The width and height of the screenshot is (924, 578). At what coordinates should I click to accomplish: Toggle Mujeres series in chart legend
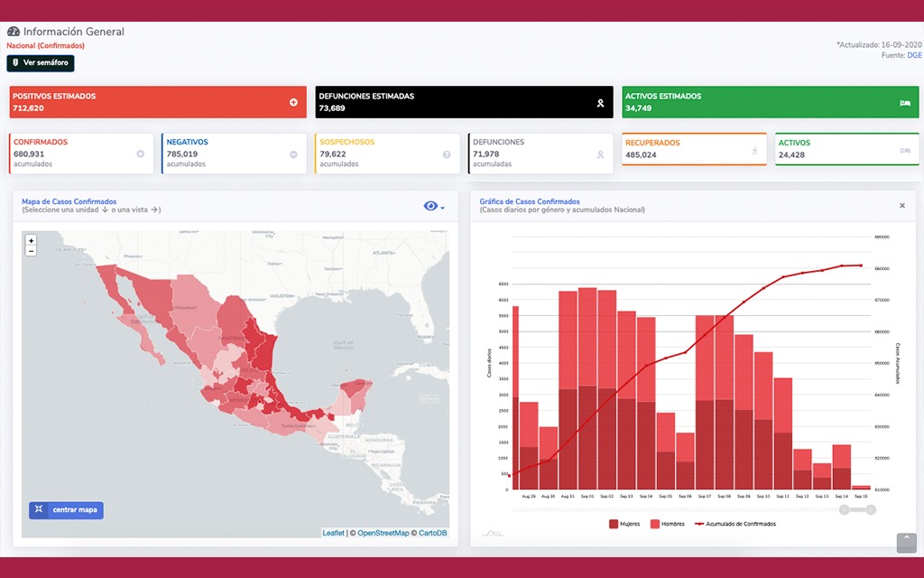click(x=631, y=524)
